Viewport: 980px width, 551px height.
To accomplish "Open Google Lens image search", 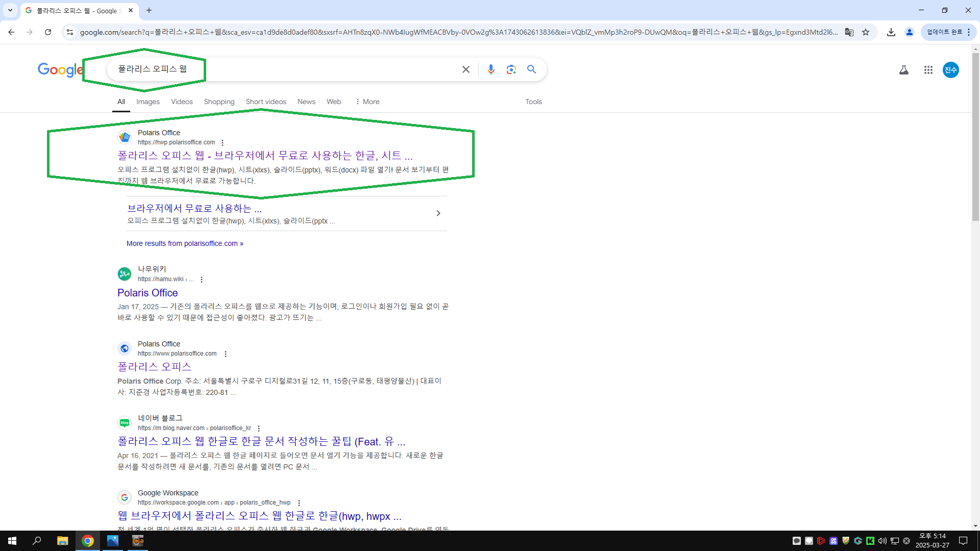I will click(511, 69).
